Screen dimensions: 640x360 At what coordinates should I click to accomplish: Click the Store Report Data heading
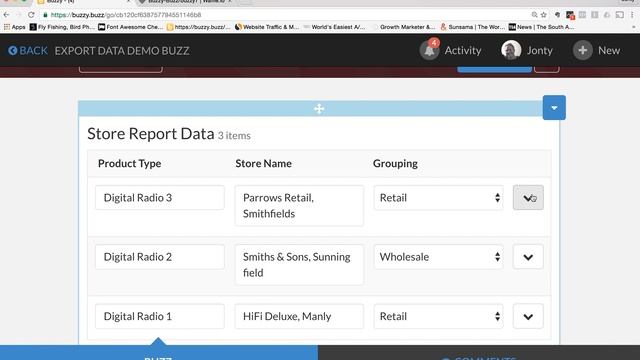coord(151,134)
